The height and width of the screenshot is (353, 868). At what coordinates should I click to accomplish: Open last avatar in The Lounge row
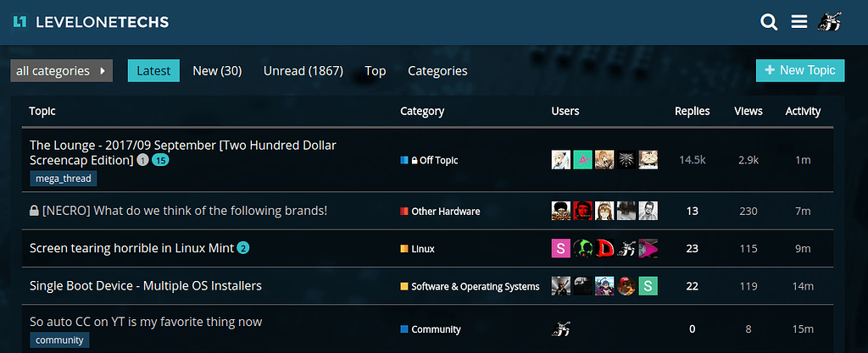coord(648,160)
